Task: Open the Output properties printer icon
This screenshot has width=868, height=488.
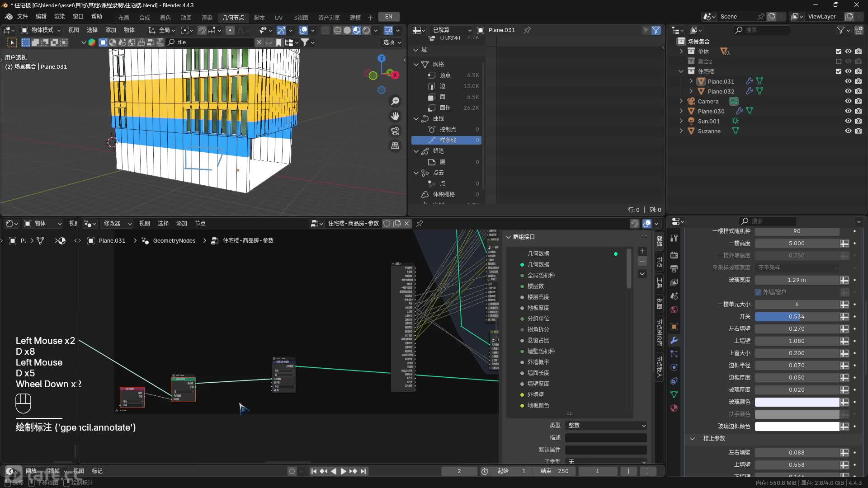Action: tap(674, 268)
